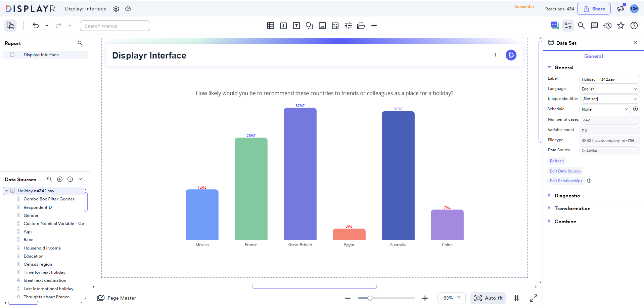Add a schedule with the plus icon

pos(635,109)
